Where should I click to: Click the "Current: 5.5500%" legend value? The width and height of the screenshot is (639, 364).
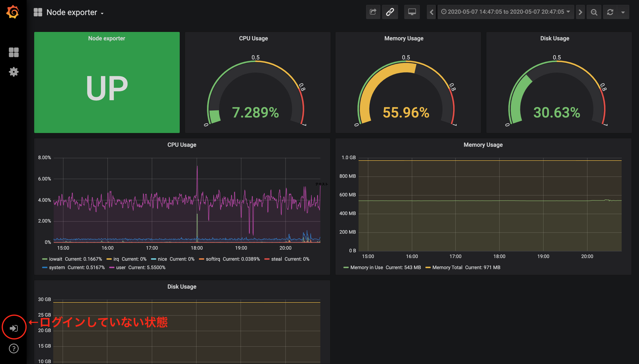pos(147,268)
